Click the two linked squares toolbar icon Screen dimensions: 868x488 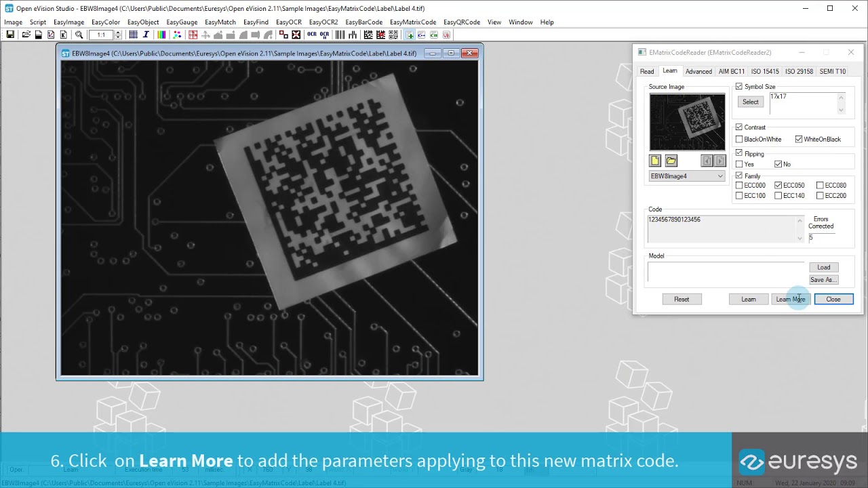click(x=283, y=35)
